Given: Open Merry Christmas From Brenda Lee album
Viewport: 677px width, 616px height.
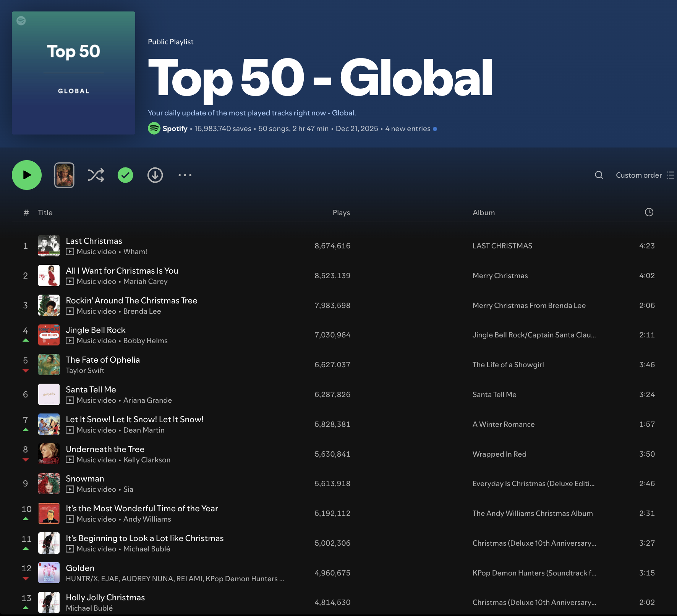Looking at the screenshot, I should coord(529,305).
